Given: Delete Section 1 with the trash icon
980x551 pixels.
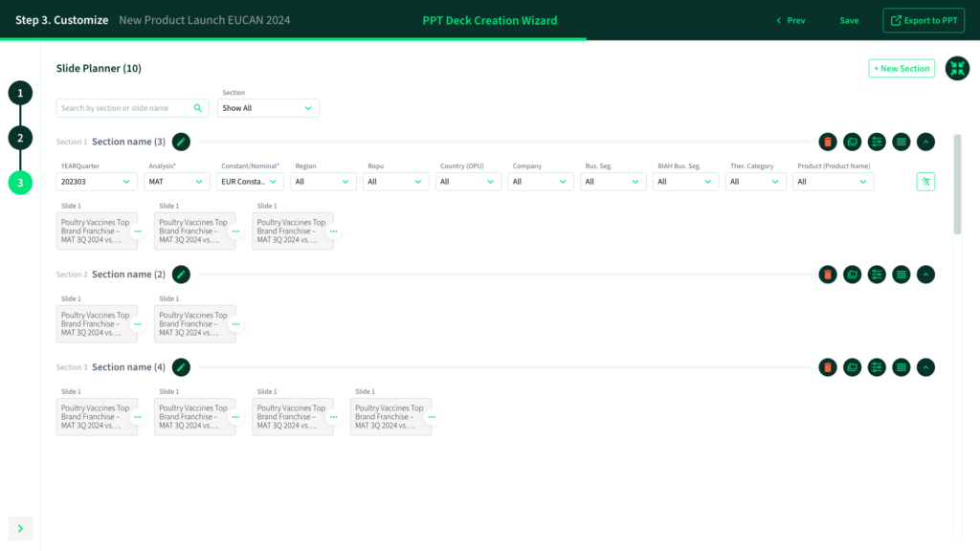Looking at the screenshot, I should tap(828, 142).
